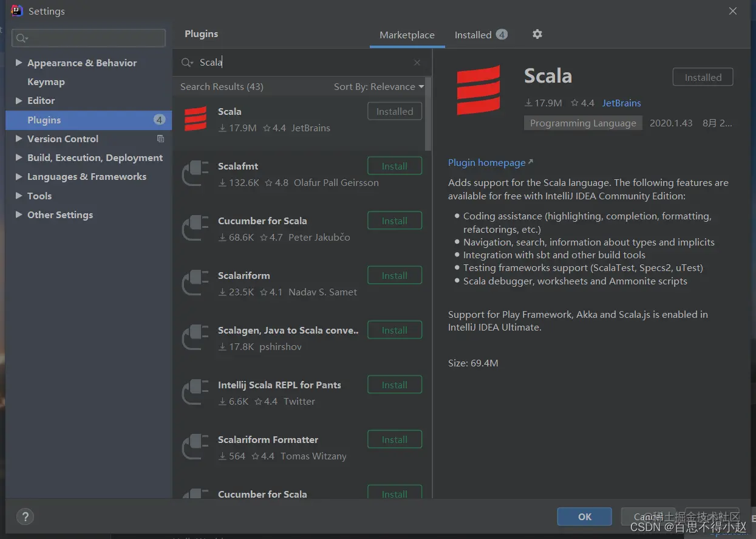The width and height of the screenshot is (756, 539).
Task: Click the plugin search magnifier icon
Action: pos(188,63)
